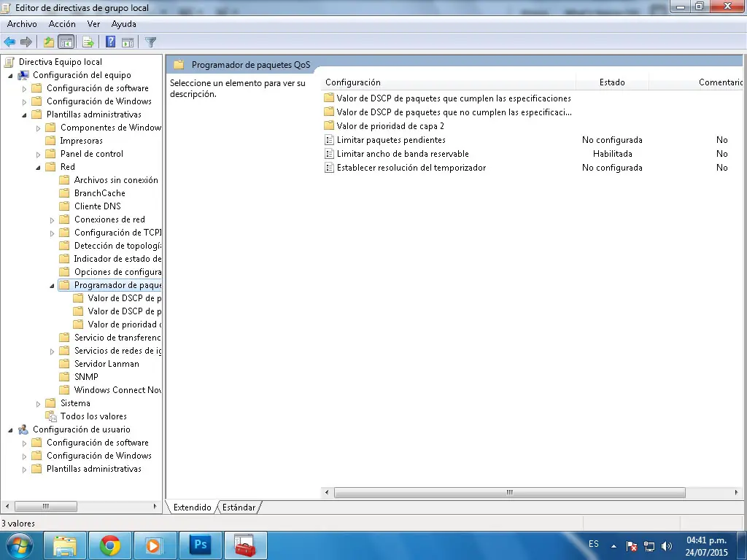Screen dimensions: 747x560
Task: Switch to the Extendido tab
Action: pos(192,507)
